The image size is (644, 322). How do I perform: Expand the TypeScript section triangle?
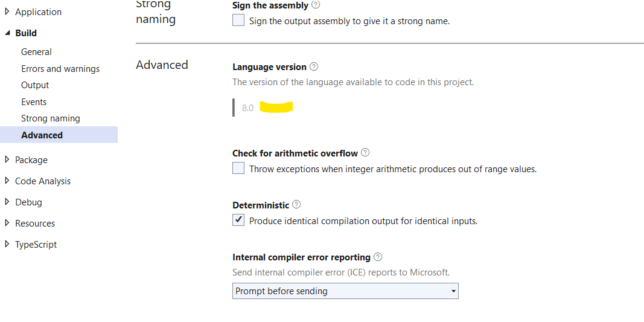(7, 244)
